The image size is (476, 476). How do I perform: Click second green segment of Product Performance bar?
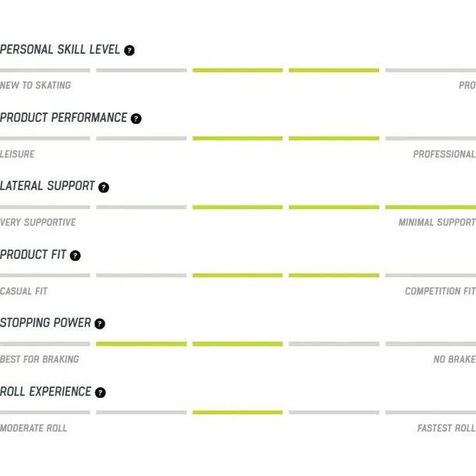click(x=334, y=138)
